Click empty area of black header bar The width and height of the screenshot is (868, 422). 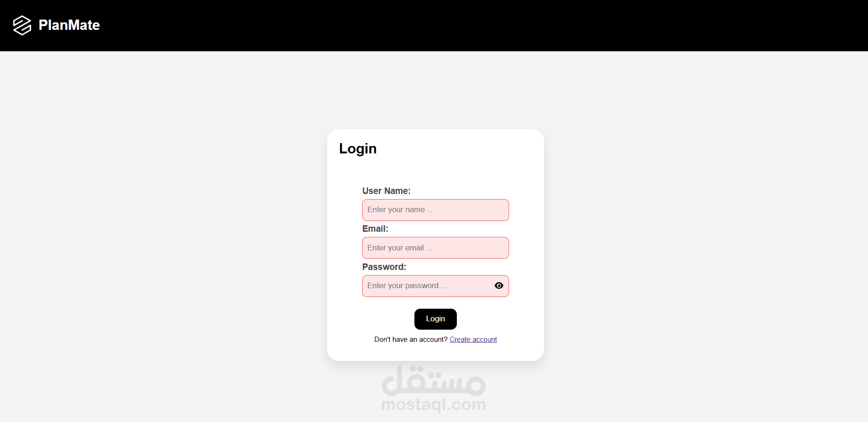(x=466, y=26)
